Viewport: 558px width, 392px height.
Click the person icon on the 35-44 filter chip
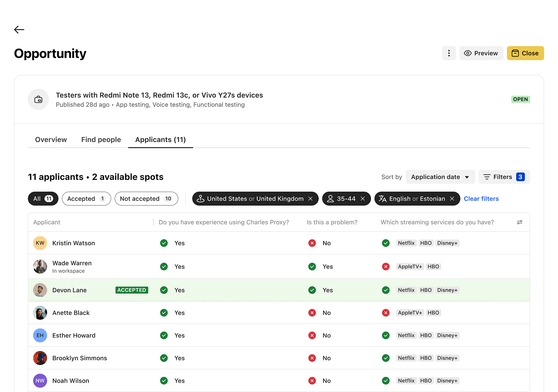pos(330,199)
